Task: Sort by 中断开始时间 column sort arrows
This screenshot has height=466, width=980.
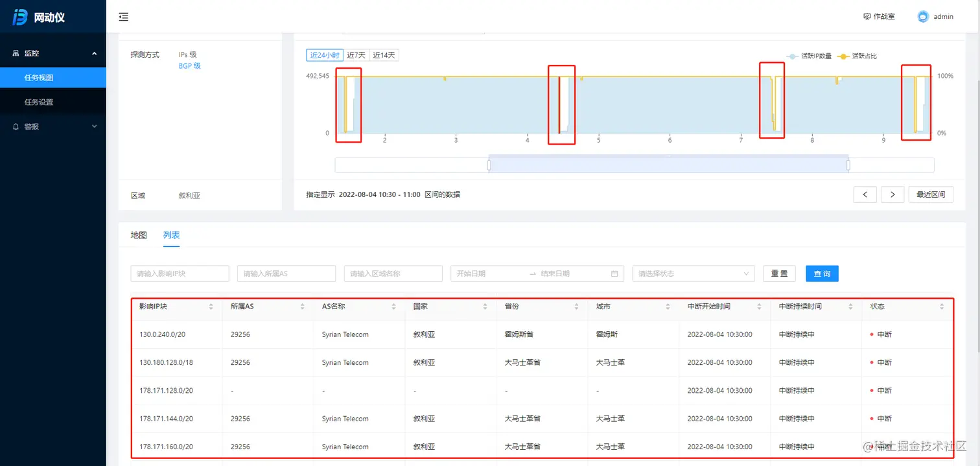Action: click(x=759, y=307)
